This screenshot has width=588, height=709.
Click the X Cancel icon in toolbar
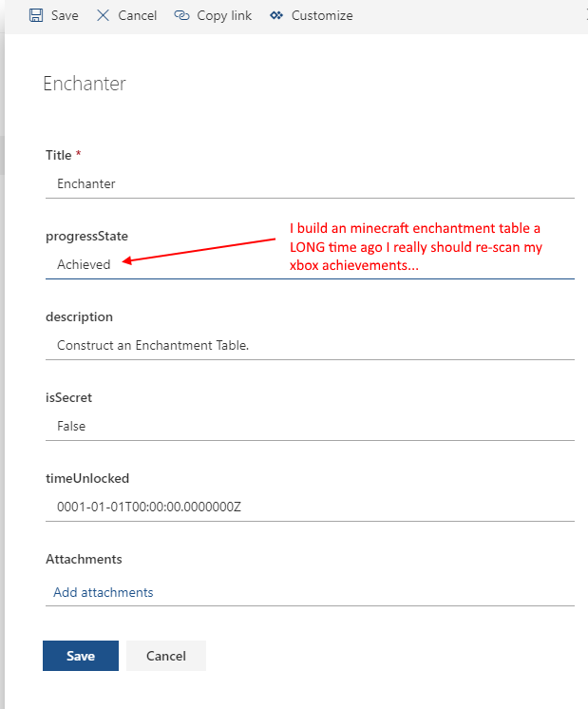point(103,16)
